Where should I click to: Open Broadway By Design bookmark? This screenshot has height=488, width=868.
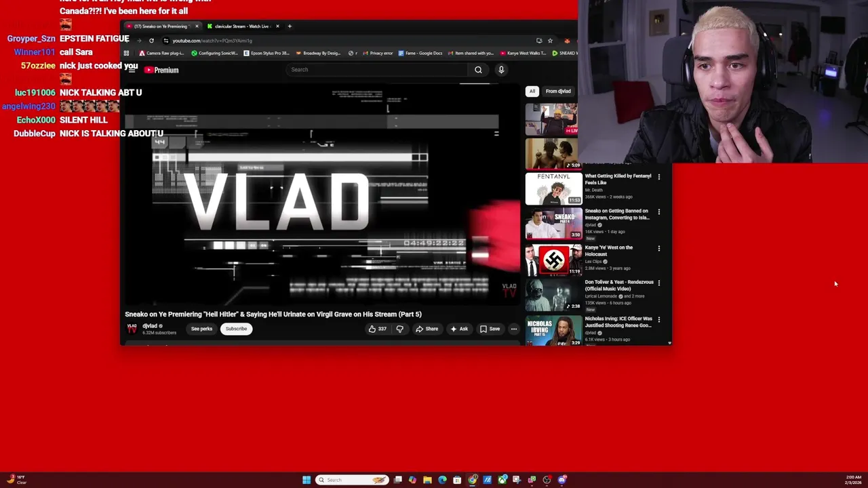click(x=318, y=53)
